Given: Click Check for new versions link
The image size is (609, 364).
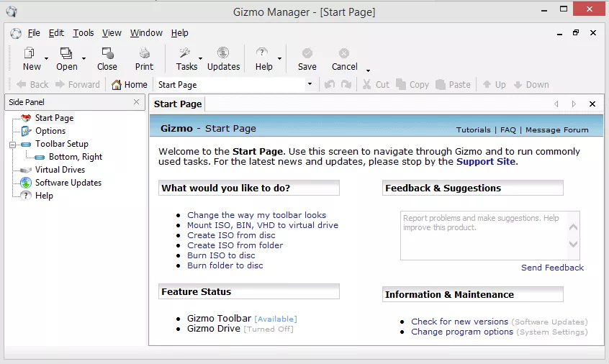Looking at the screenshot, I should [x=459, y=322].
